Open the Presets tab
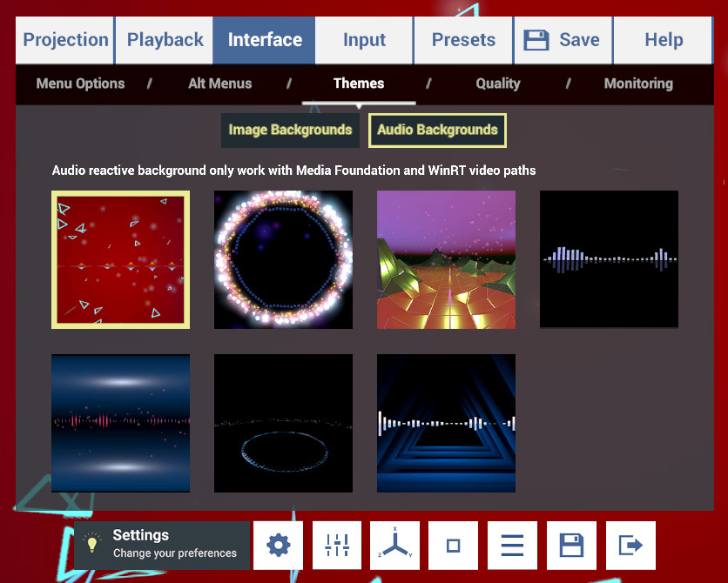Viewport: 728px width, 583px height. click(x=463, y=40)
